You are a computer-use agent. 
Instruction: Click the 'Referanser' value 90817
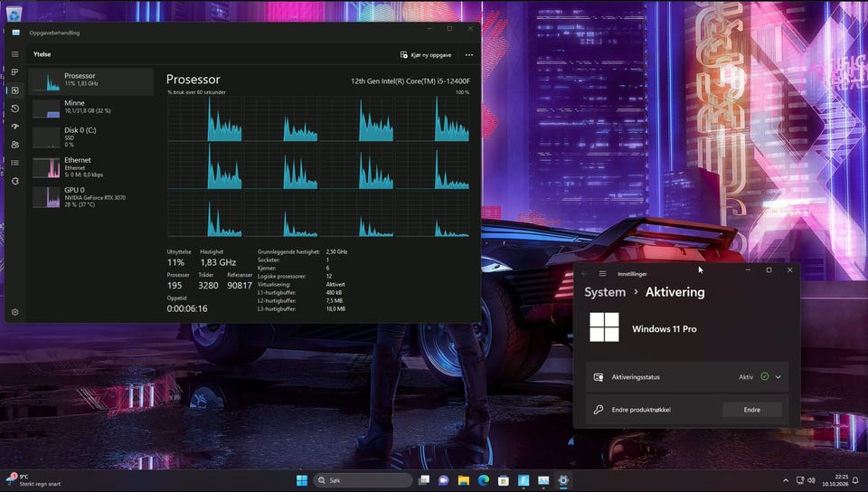(x=240, y=286)
